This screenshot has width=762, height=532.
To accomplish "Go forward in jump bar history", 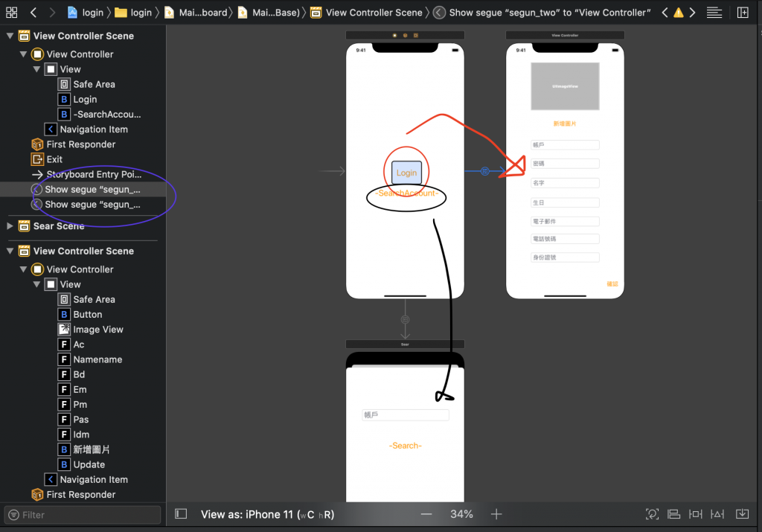I will [52, 12].
